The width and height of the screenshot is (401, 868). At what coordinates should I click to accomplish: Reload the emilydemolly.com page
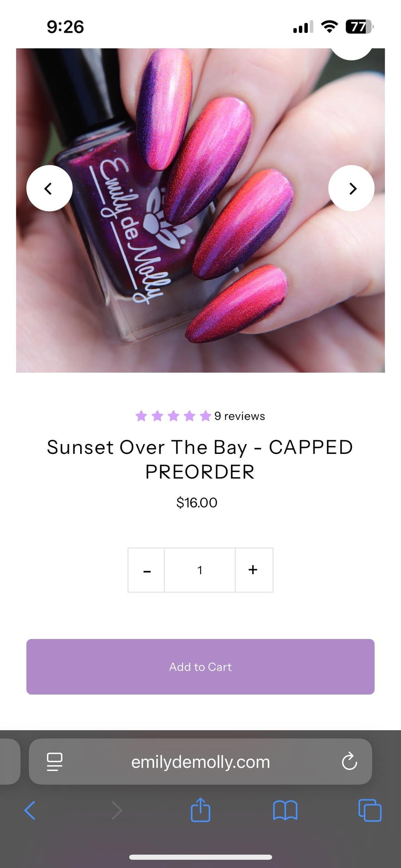pyautogui.click(x=349, y=761)
